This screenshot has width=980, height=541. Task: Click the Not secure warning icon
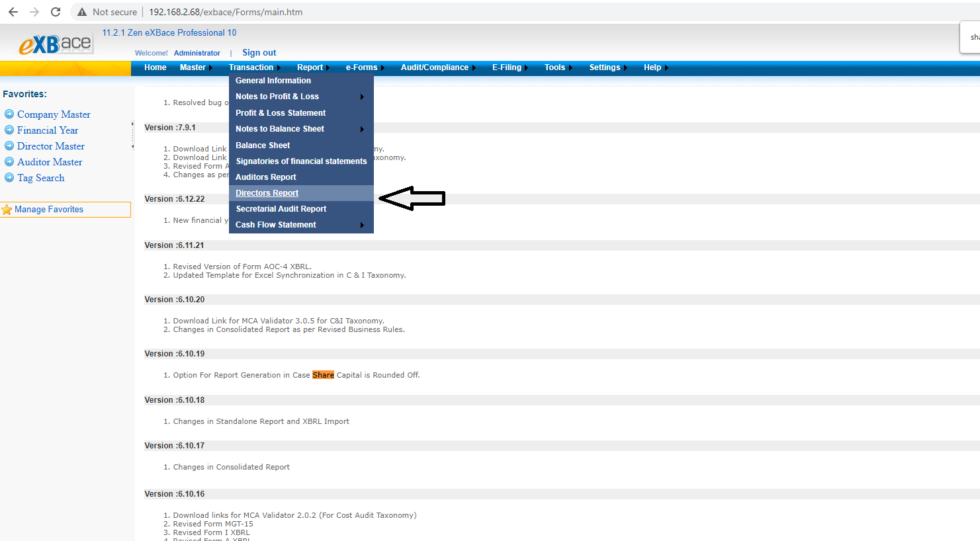(x=82, y=12)
